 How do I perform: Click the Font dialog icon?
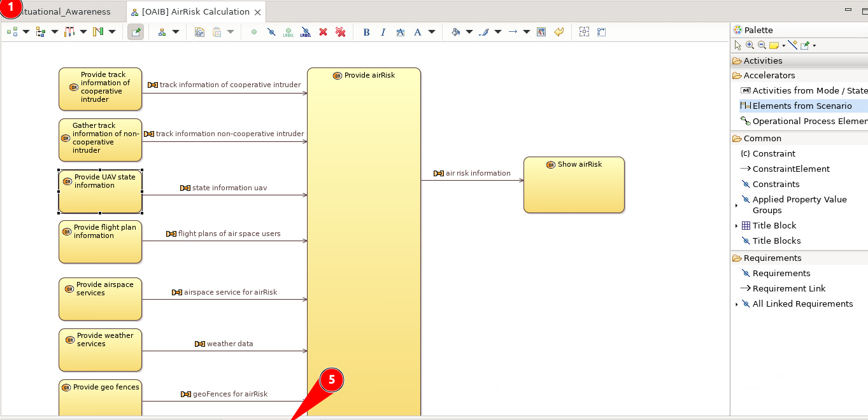401,32
